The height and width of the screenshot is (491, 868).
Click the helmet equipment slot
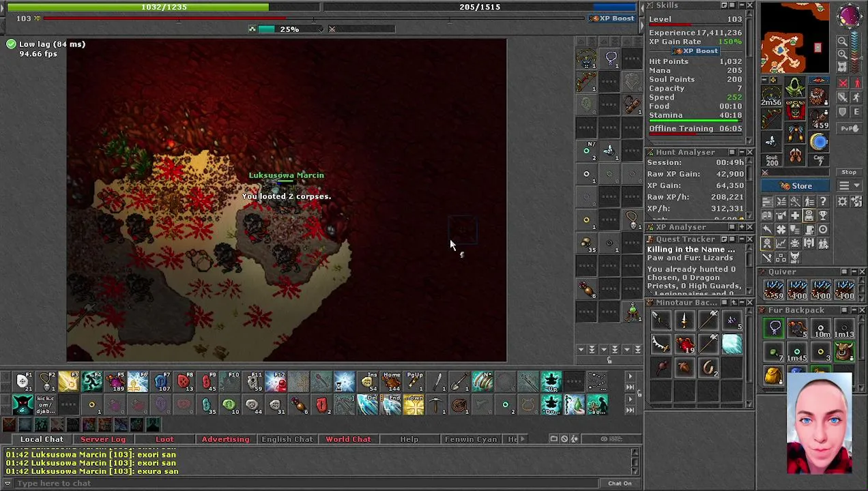pyautogui.click(x=795, y=87)
